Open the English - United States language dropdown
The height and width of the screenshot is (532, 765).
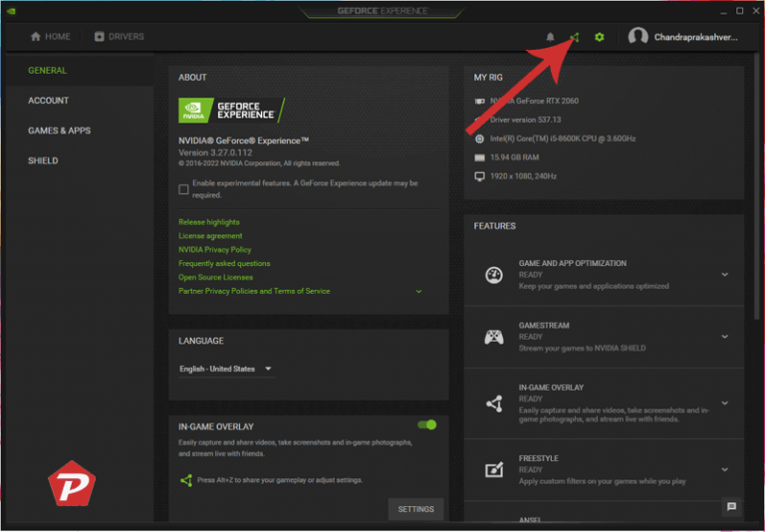tap(225, 369)
